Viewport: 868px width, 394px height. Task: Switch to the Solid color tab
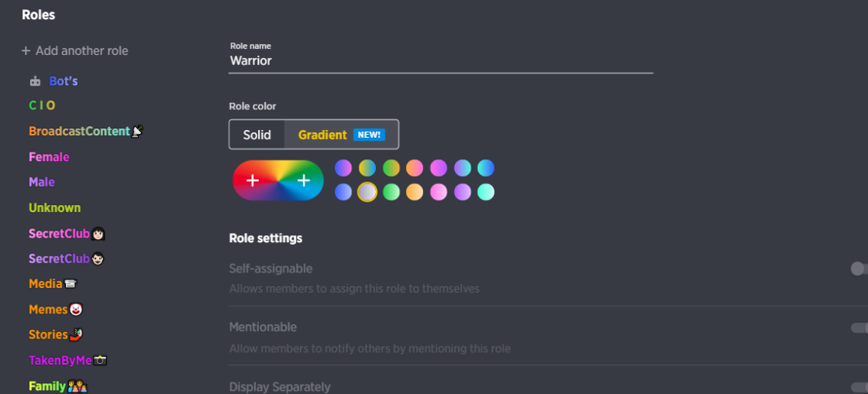click(257, 135)
